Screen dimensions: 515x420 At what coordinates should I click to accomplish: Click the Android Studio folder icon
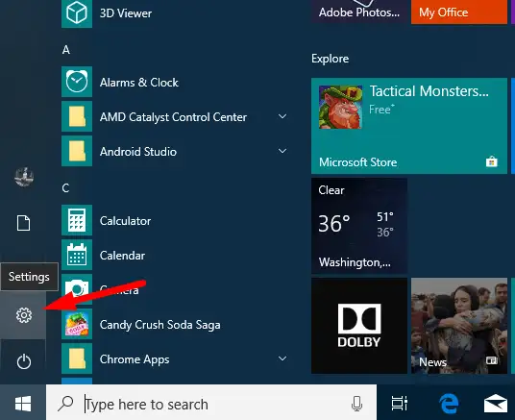[77, 151]
